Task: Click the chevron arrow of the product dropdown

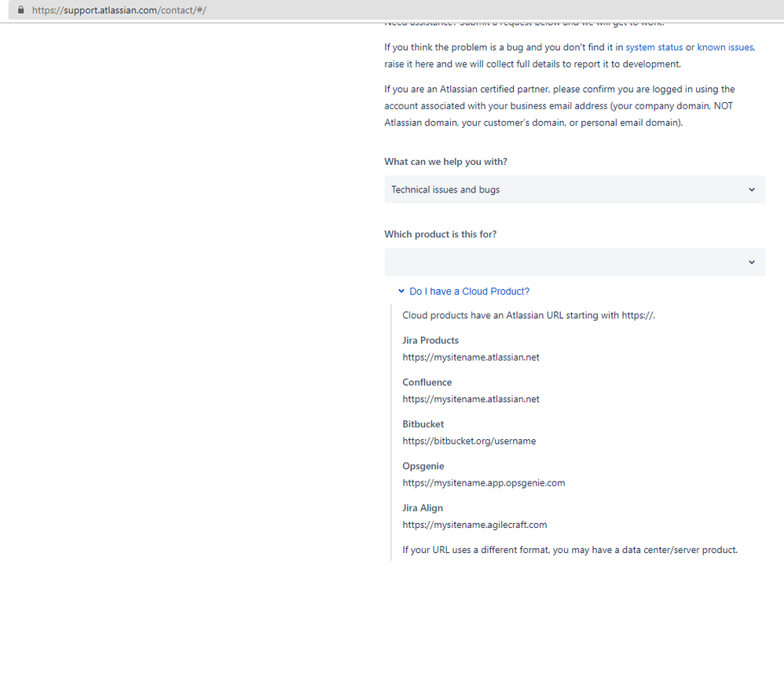Action: click(752, 262)
